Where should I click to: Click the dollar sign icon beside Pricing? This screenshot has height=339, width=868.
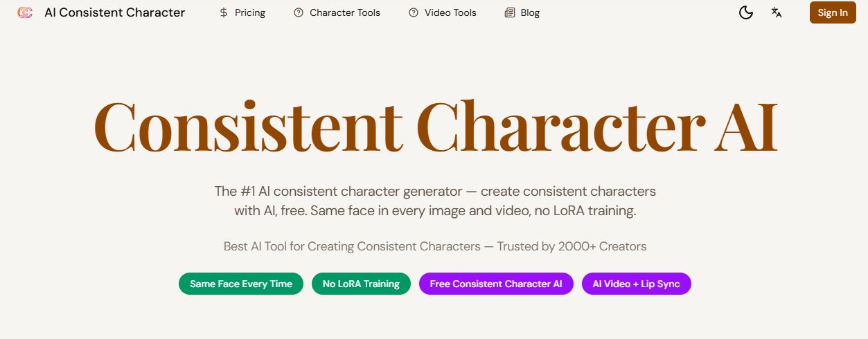[x=224, y=12]
